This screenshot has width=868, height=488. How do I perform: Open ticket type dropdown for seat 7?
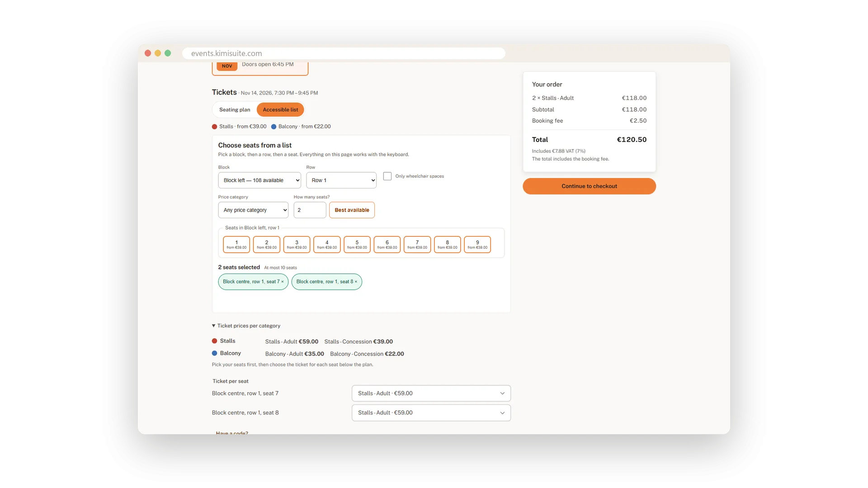tap(431, 394)
